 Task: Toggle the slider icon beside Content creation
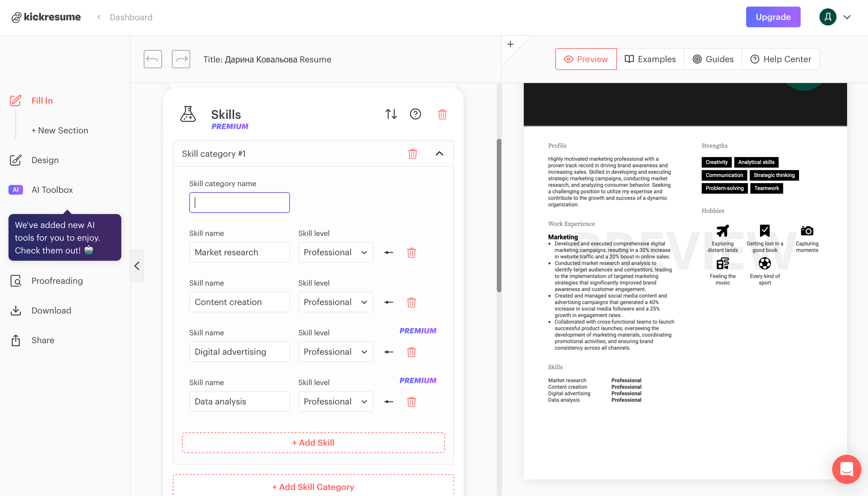click(389, 302)
